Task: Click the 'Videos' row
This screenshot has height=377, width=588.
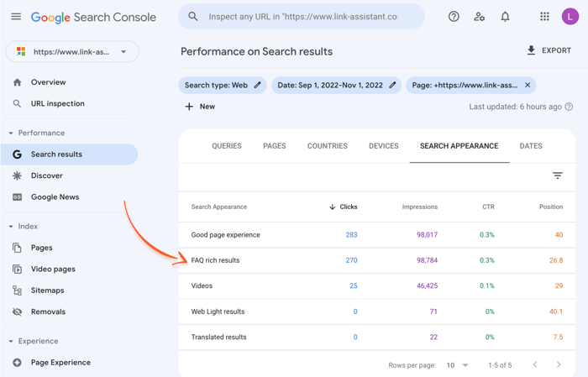Action: [x=377, y=286]
